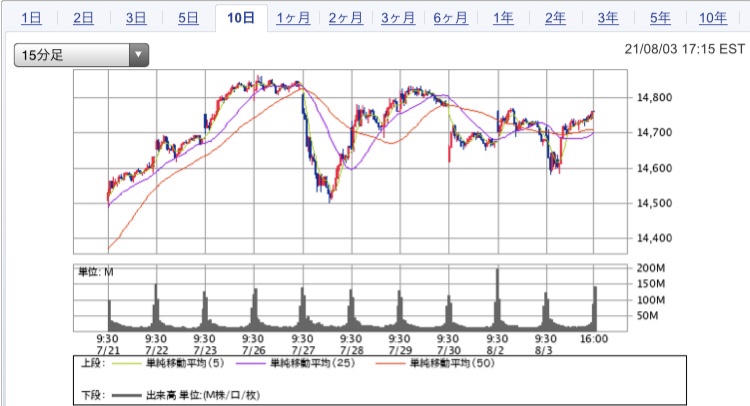Click the 100M volume axis label
Screen dimensions: 750x406
[x=651, y=300]
